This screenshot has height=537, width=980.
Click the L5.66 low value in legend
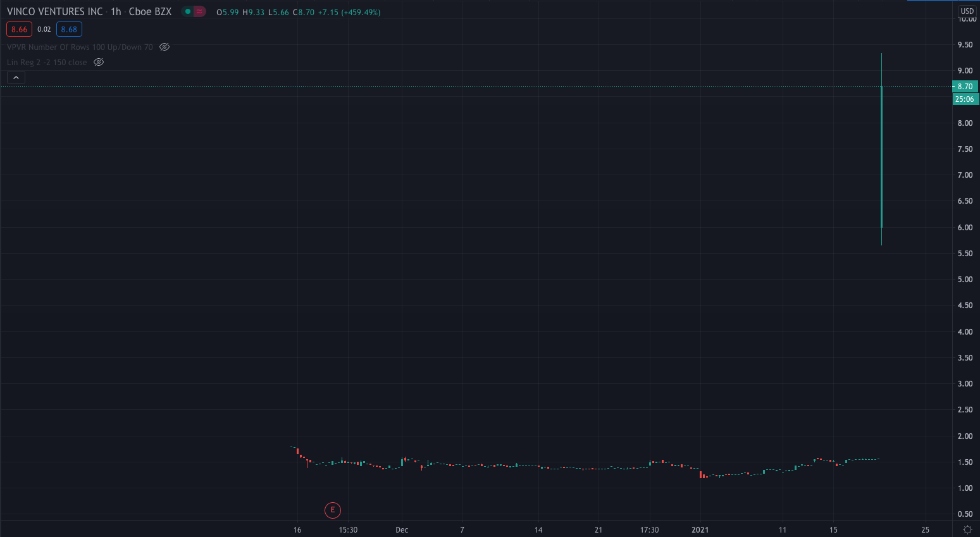point(278,12)
